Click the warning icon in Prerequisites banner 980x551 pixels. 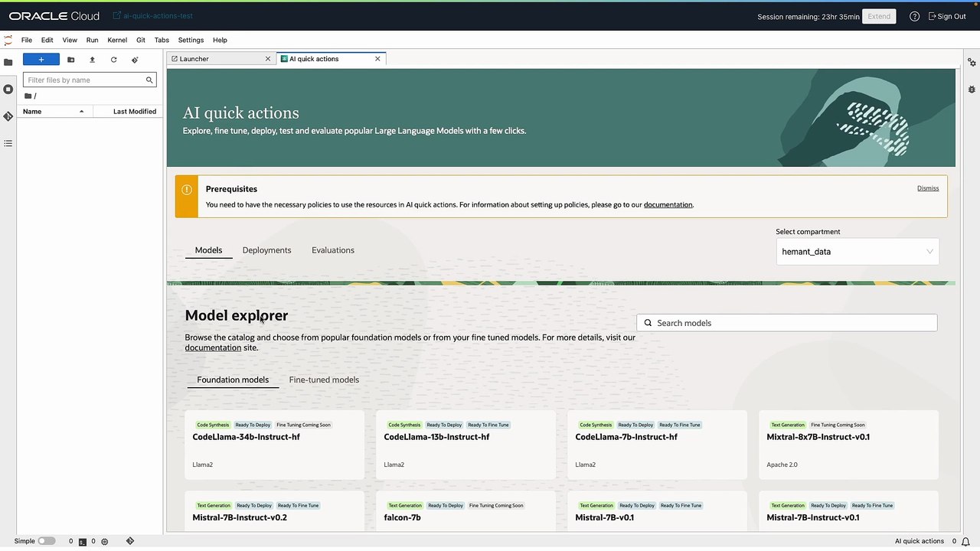pos(187,189)
